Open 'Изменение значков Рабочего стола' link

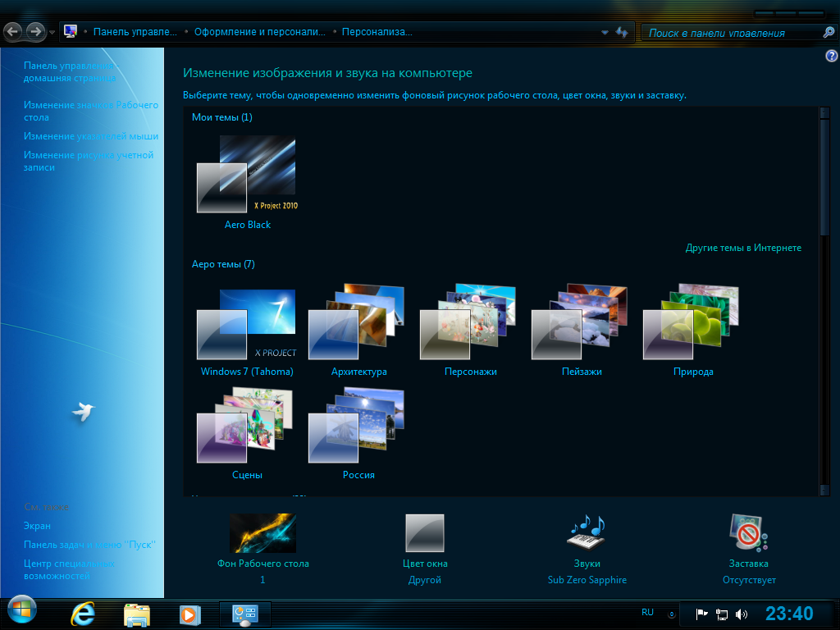(x=90, y=111)
